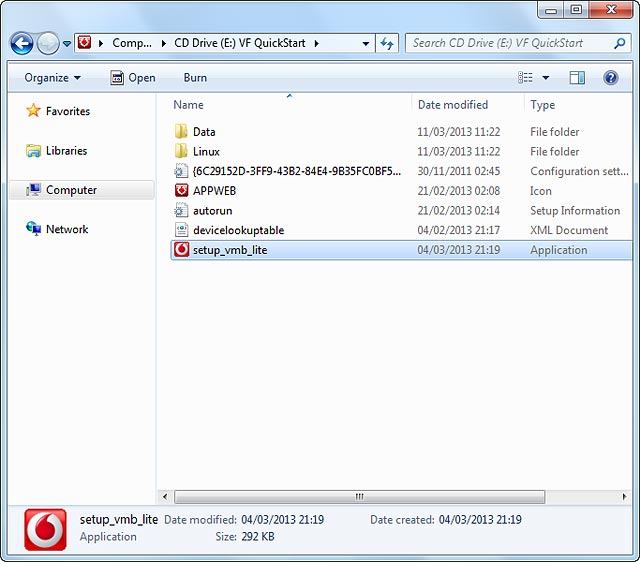Click the 04/02/2013 21:17 date cell
This screenshot has height=562, width=640.
pos(458,230)
